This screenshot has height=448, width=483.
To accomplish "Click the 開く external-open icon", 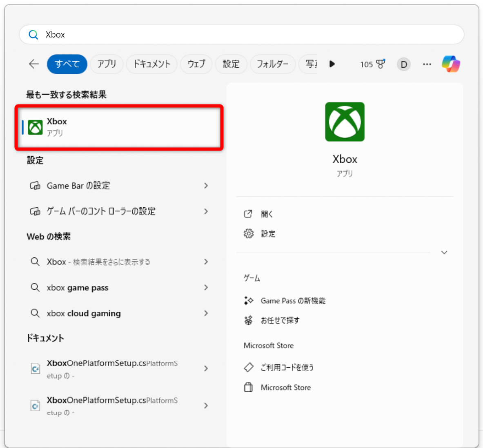I will point(248,214).
